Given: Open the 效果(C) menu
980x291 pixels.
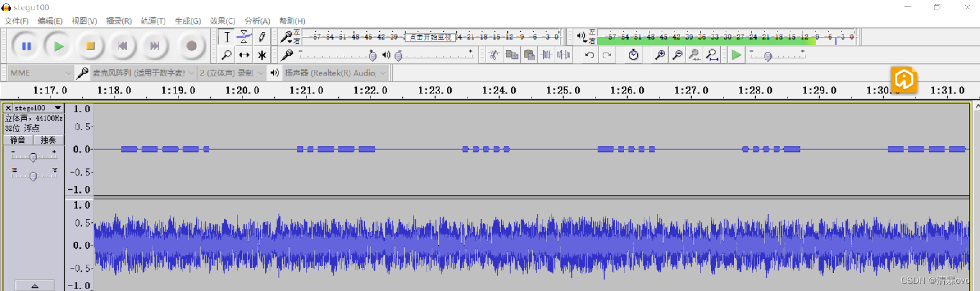Looking at the screenshot, I should [x=222, y=21].
